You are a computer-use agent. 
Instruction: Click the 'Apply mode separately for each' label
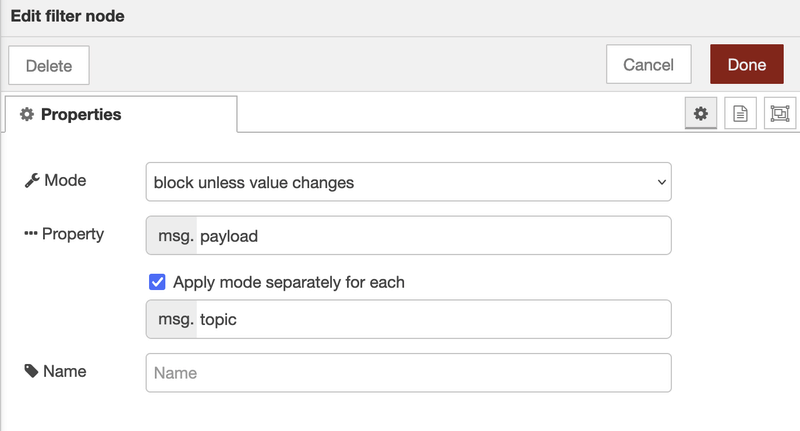click(289, 282)
